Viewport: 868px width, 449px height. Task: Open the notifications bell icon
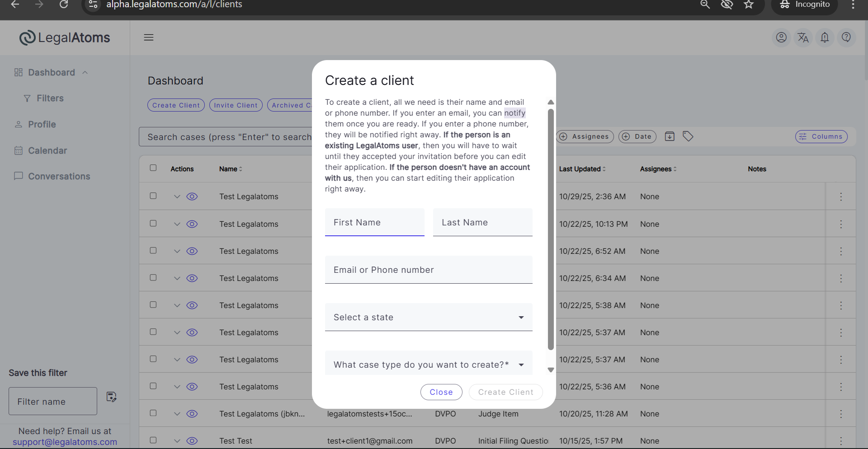tap(825, 37)
